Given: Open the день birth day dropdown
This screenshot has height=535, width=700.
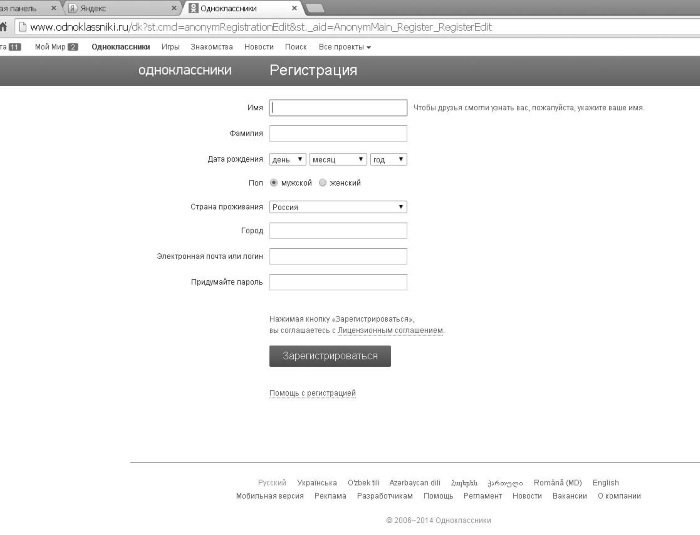Looking at the screenshot, I should pos(288,159).
